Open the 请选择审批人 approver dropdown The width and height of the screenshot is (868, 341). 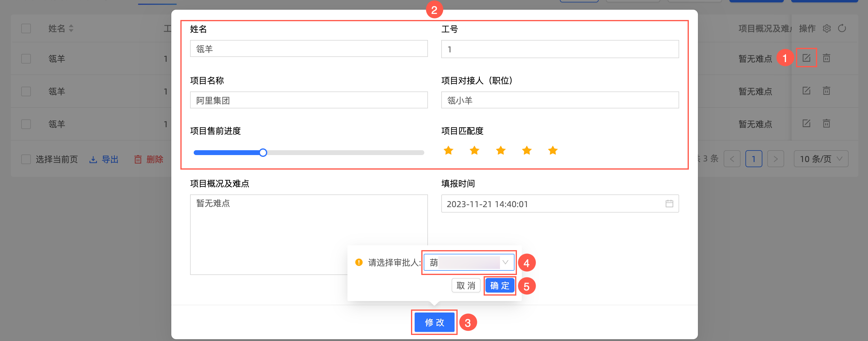coord(469,262)
